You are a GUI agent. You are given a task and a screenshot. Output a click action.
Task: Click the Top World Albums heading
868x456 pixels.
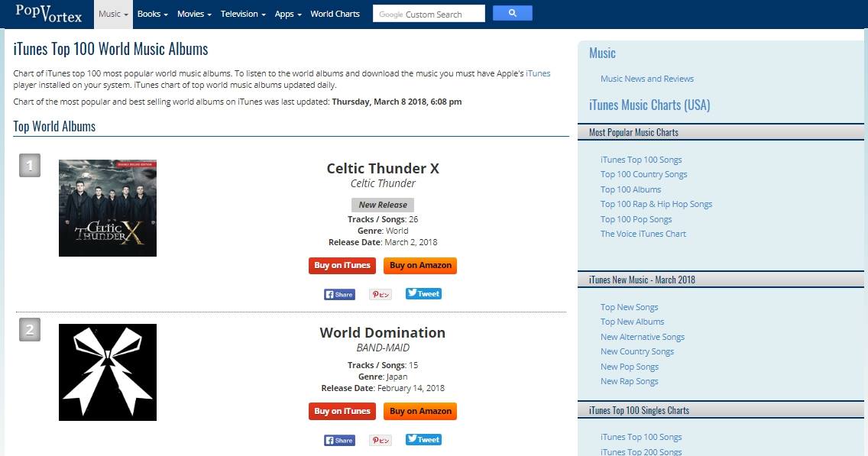(54, 127)
